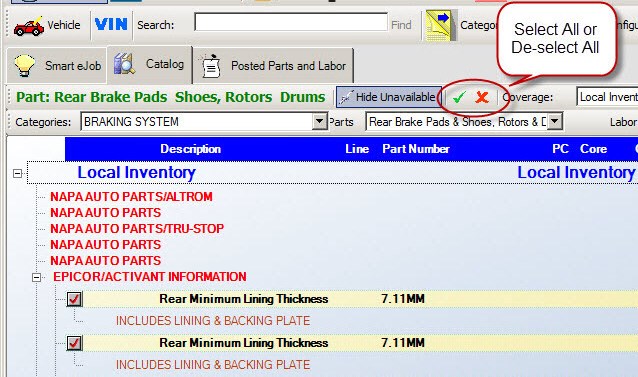This screenshot has width=638, height=377.
Task: Click the Smart eJob lightbulb icon
Action: point(24,65)
